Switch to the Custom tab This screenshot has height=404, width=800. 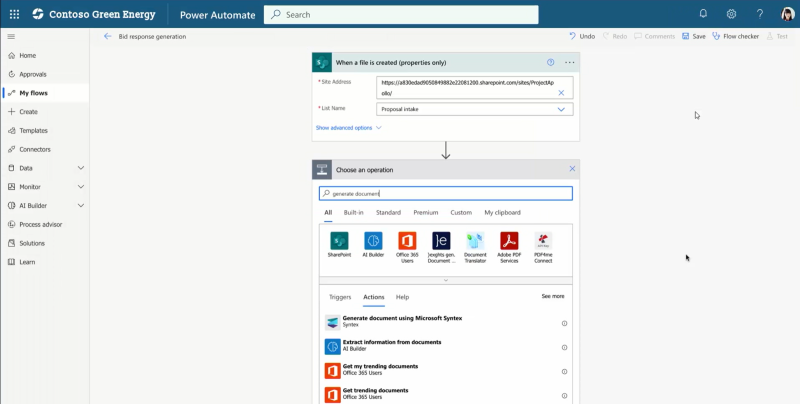(461, 213)
